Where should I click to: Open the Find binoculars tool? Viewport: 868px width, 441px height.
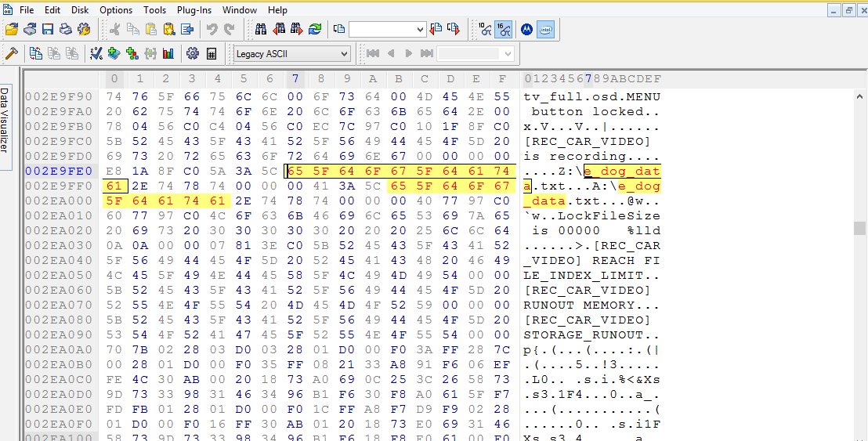pyautogui.click(x=261, y=30)
